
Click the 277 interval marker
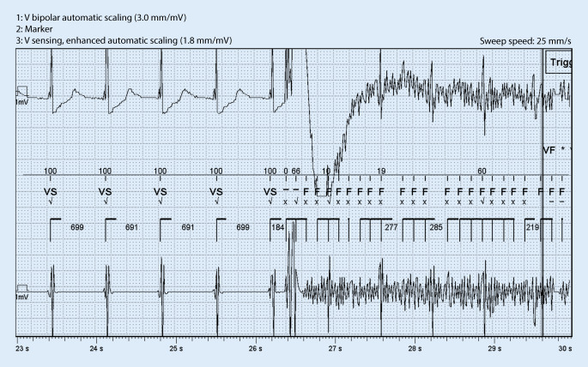391,227
